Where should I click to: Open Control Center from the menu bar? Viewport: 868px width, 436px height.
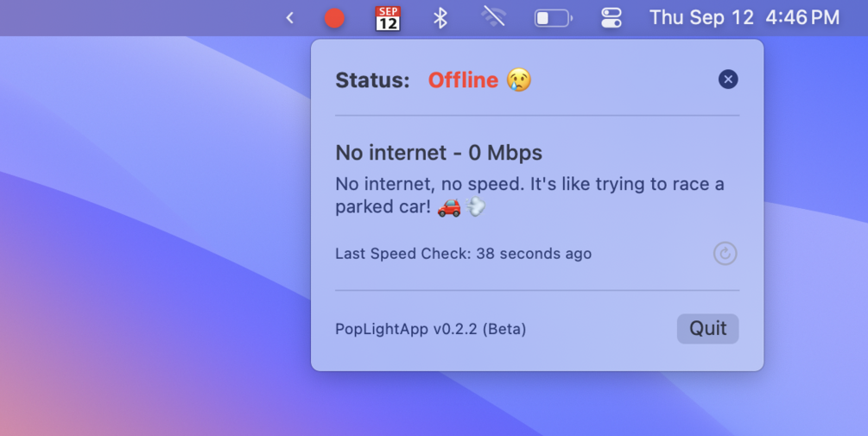click(x=611, y=18)
